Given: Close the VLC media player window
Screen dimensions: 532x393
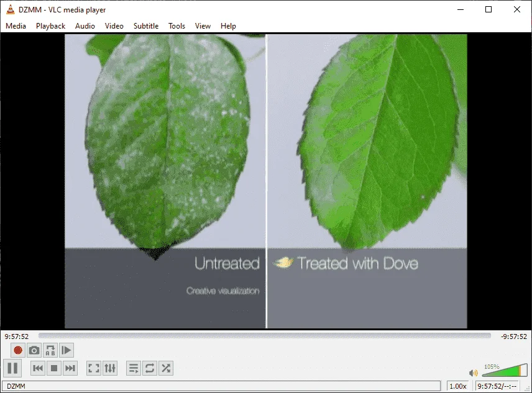Looking at the screenshot, I should pos(516,9).
